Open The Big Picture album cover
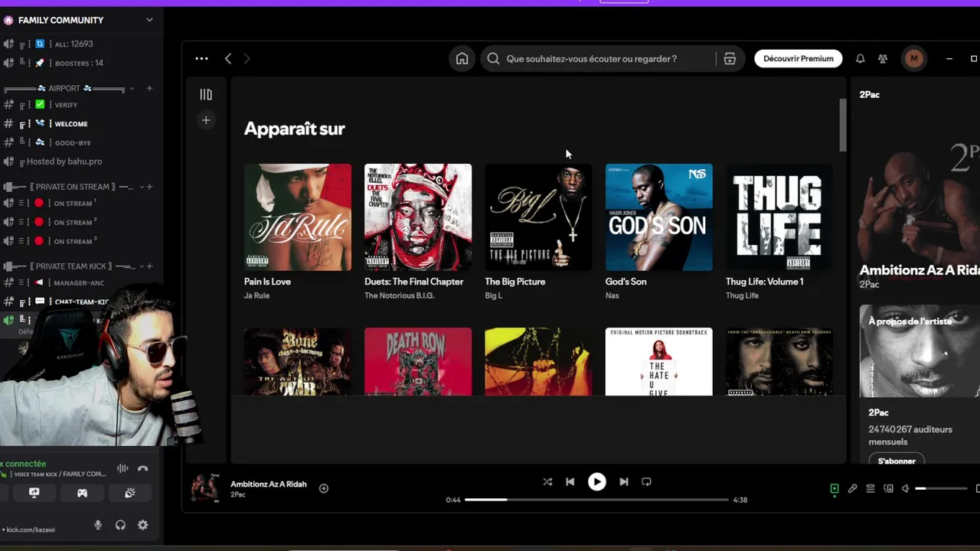Image resolution: width=980 pixels, height=551 pixels. point(538,217)
